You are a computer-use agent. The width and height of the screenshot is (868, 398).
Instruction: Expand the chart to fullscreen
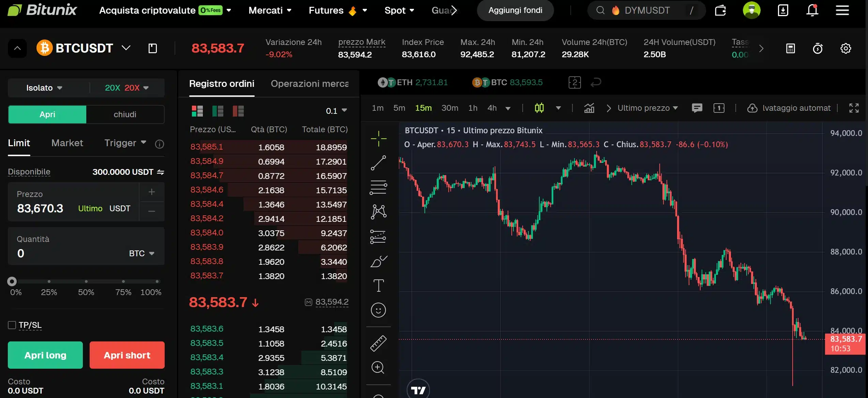click(x=854, y=108)
